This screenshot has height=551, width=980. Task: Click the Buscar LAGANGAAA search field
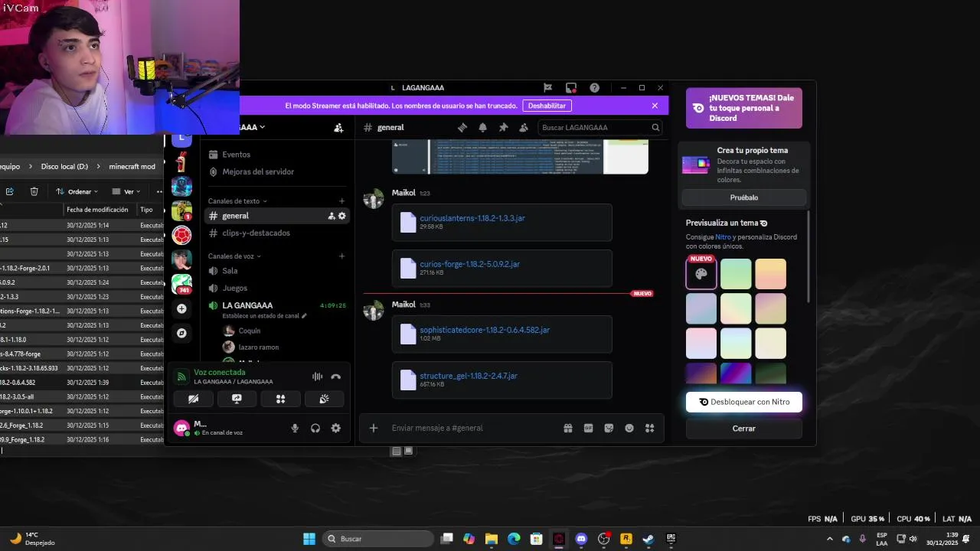(601, 128)
